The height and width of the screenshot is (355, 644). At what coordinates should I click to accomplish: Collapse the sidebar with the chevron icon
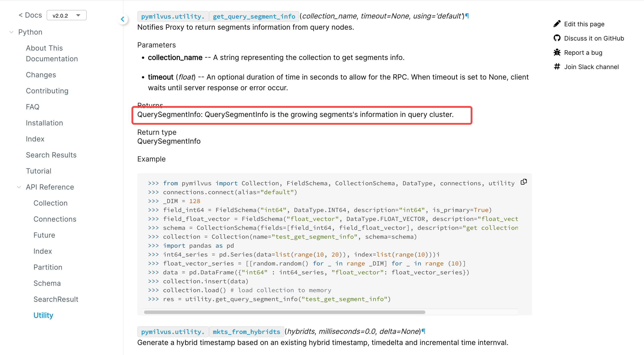tap(123, 19)
